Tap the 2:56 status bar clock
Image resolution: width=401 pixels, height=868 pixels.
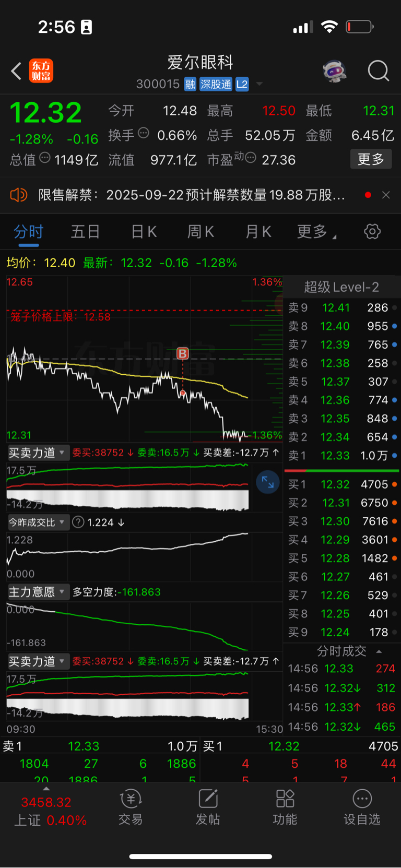tap(56, 27)
